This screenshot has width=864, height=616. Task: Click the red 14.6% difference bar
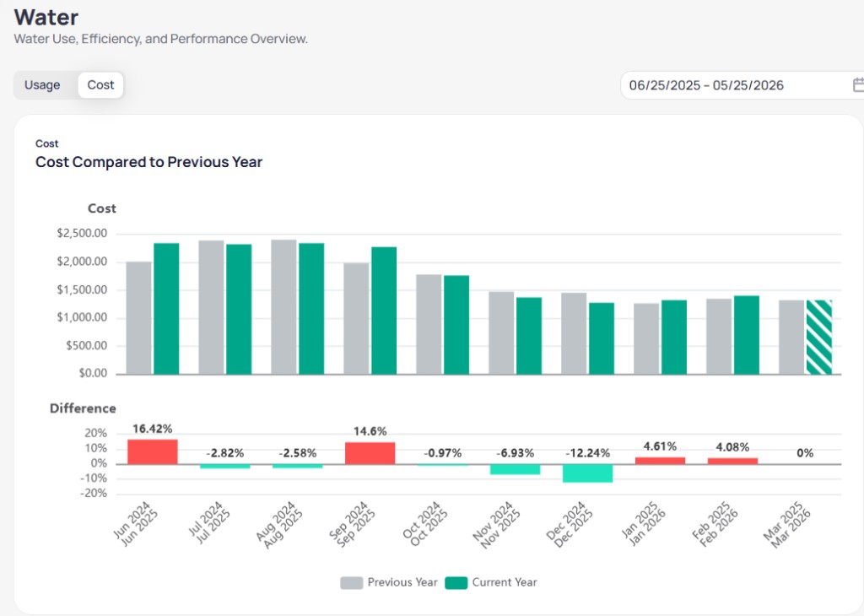pos(370,453)
